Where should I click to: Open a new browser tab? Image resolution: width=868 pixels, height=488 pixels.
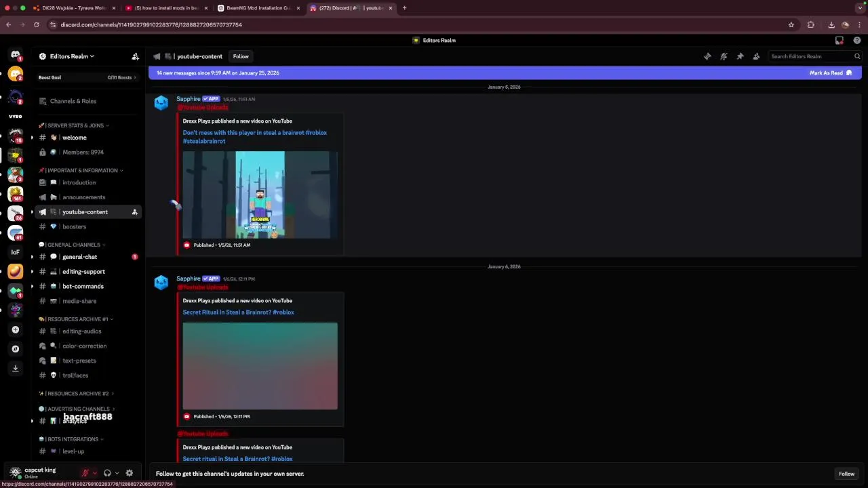coord(404,8)
